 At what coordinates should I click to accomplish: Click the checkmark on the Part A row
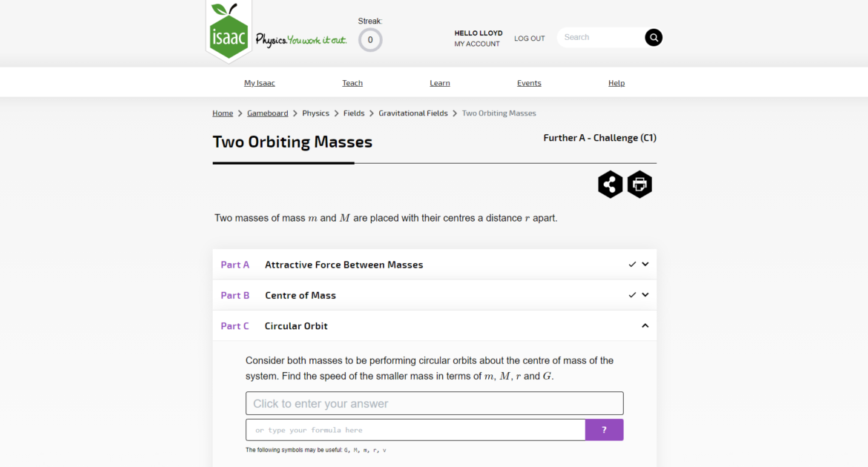click(631, 265)
